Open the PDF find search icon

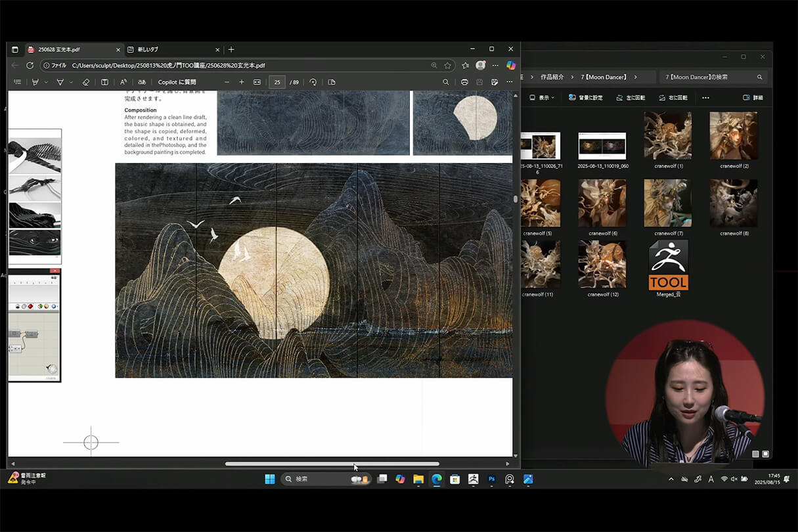click(446, 82)
